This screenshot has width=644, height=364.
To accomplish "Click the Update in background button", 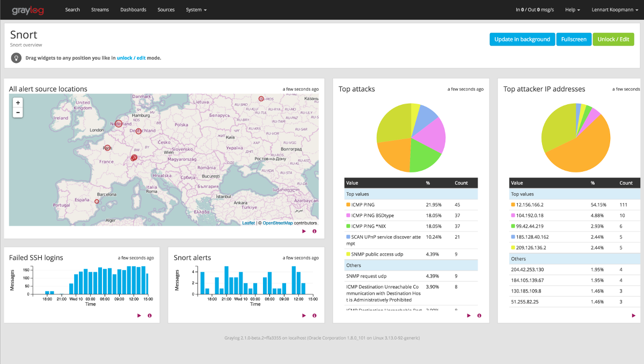I will pyautogui.click(x=522, y=39).
